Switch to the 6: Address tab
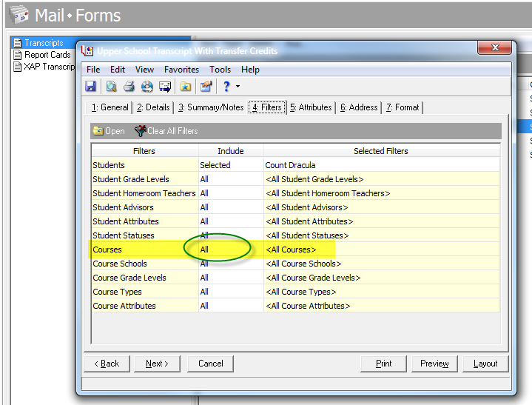Screen dimensions: 532x405 pyautogui.click(x=359, y=107)
